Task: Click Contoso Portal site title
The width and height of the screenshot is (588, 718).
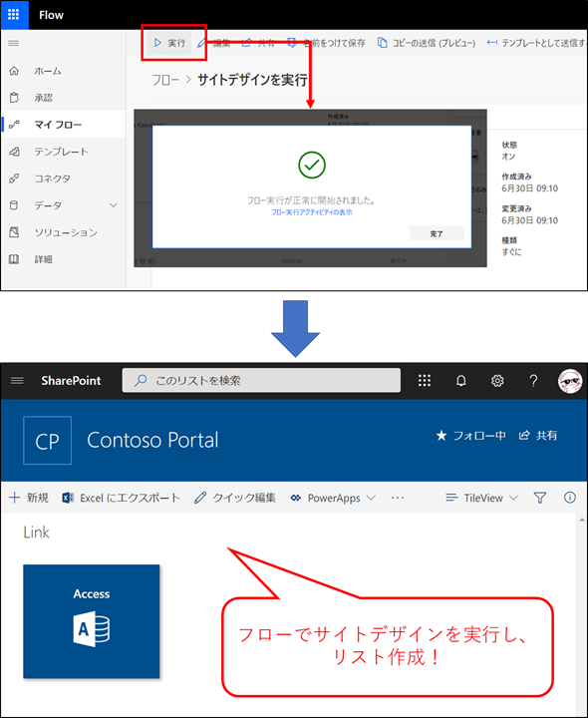Action: pyautogui.click(x=152, y=440)
